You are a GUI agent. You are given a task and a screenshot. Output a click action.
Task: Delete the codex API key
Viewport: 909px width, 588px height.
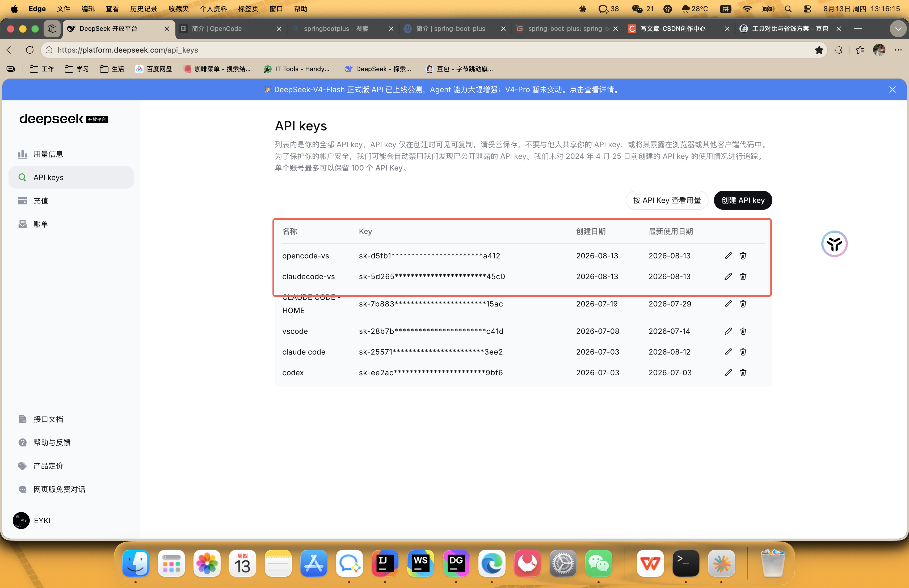(743, 372)
